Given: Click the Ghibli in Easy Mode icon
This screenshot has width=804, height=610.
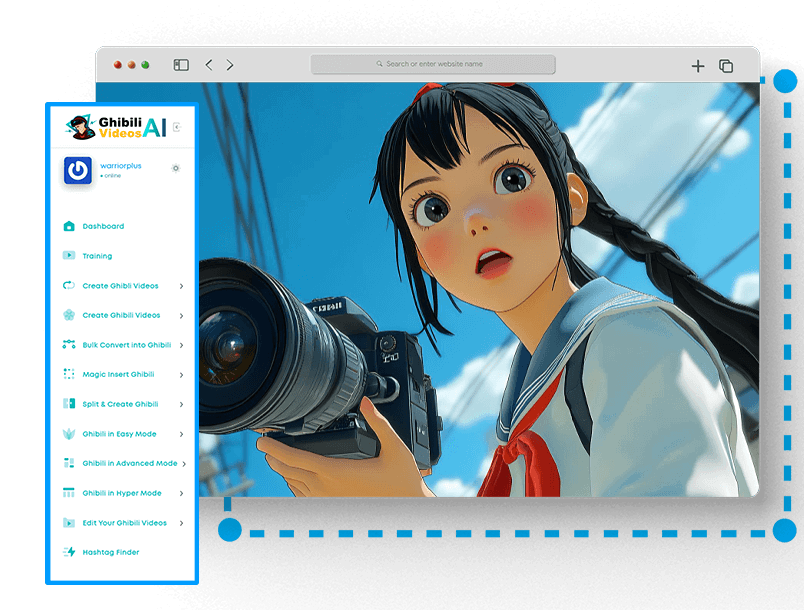Looking at the screenshot, I should point(69,434).
